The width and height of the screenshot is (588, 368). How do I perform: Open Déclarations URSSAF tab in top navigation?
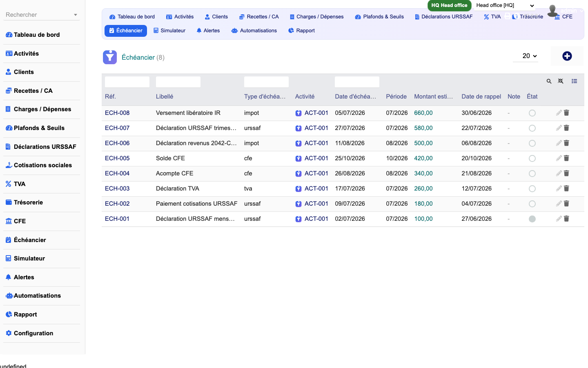pyautogui.click(x=443, y=17)
